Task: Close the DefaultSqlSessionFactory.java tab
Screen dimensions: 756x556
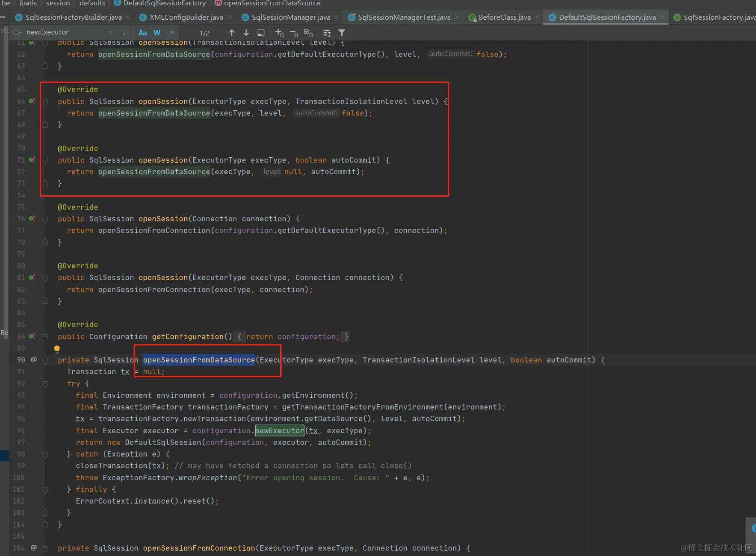Action: point(662,17)
